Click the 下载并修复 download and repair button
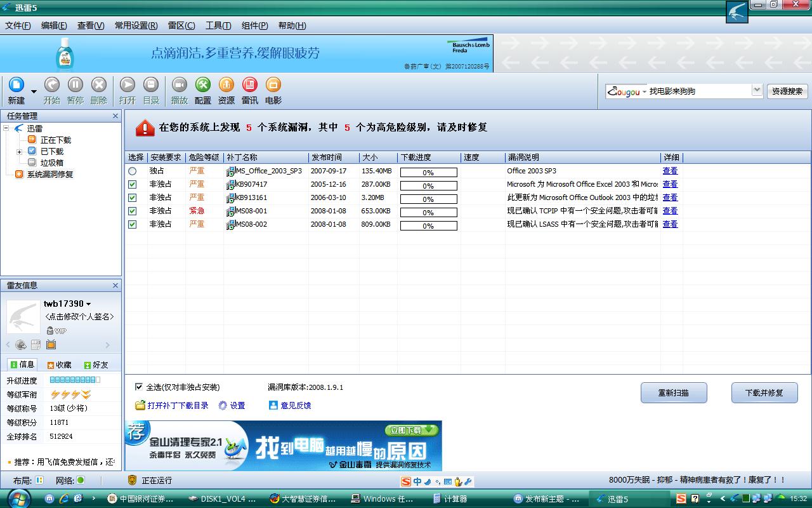Image resolution: width=812 pixels, height=508 pixels. point(764,393)
